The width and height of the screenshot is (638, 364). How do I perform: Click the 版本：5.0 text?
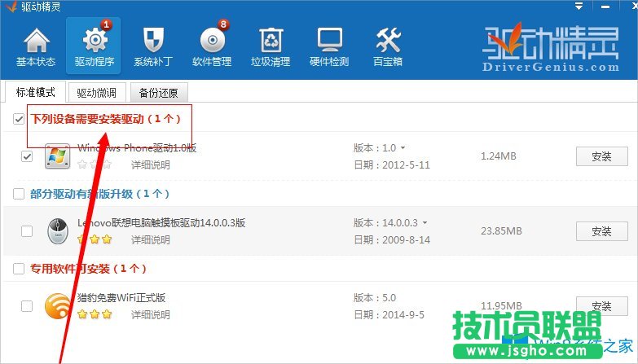click(x=375, y=297)
